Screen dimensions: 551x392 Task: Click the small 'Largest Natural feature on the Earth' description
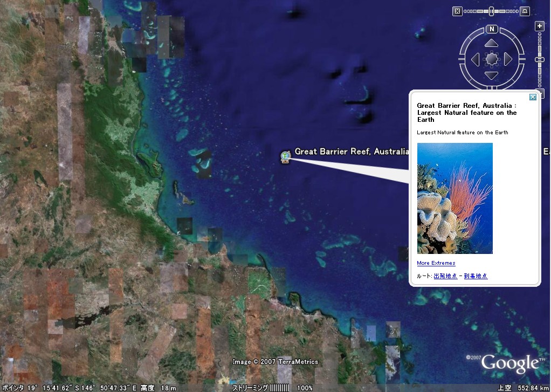[463, 133]
